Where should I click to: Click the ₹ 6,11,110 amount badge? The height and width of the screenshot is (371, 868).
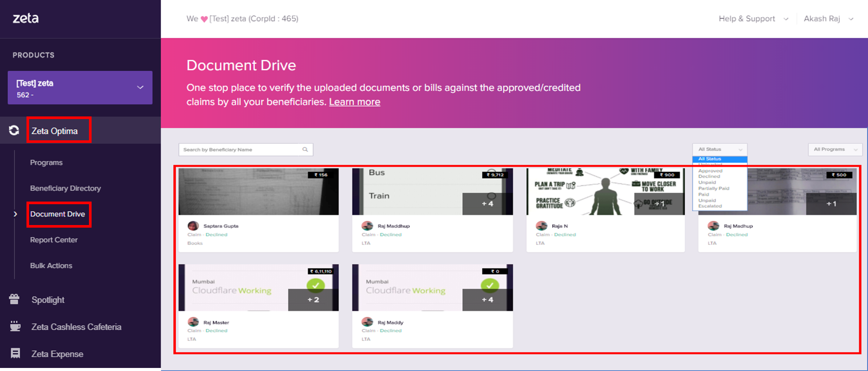pyautogui.click(x=321, y=271)
